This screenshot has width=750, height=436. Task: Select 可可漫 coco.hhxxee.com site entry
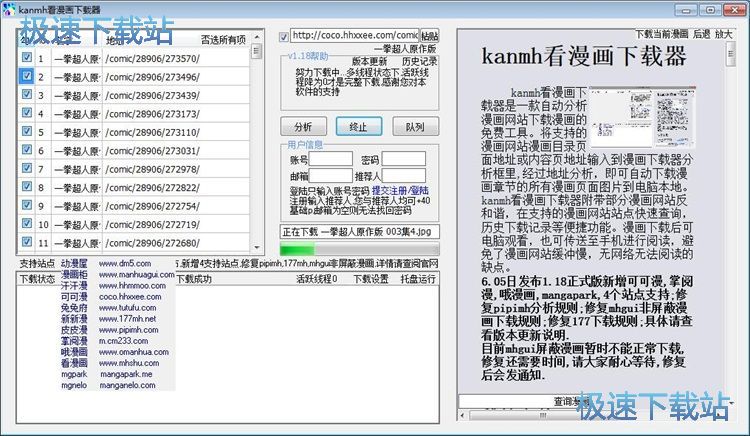[x=111, y=296]
